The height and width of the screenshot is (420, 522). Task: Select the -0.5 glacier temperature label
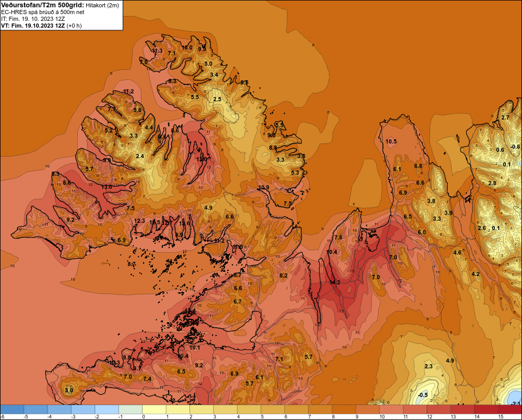[x=423, y=395]
